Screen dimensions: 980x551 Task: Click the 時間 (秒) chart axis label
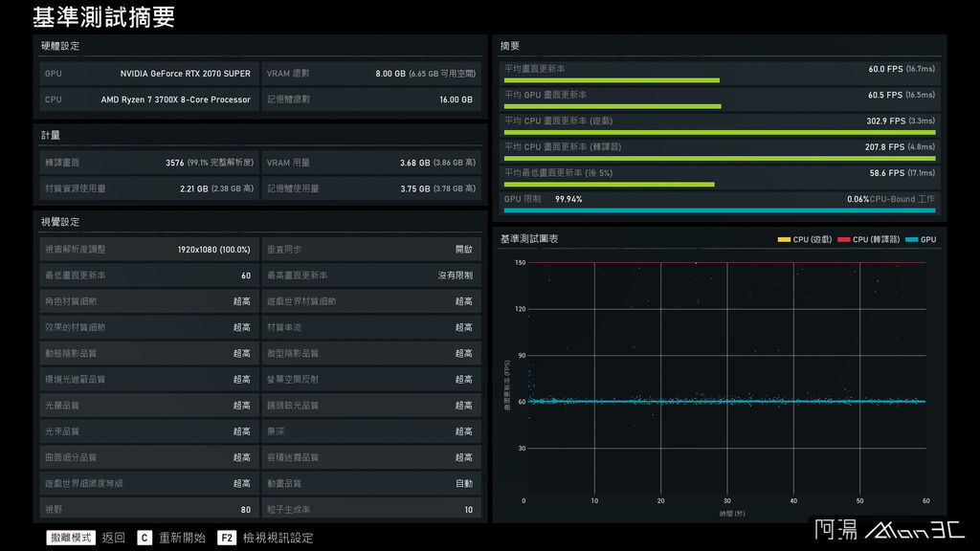[732, 514]
